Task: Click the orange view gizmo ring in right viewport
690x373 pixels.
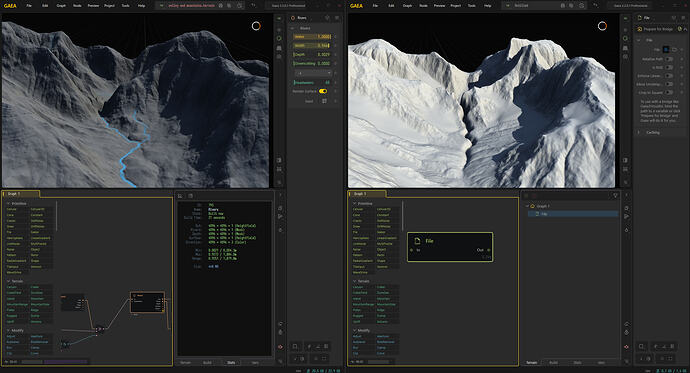Action: [602, 26]
